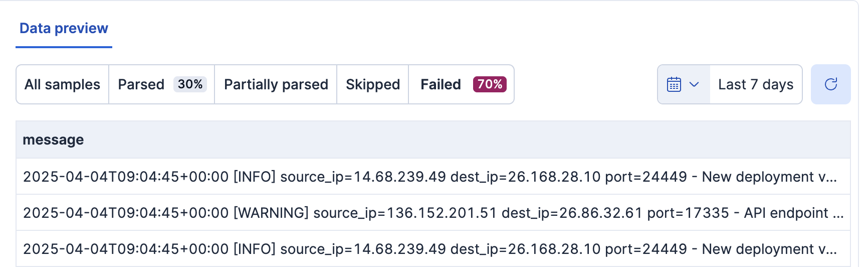This screenshot has width=868, height=267.
Task: Filter by Partially parsed samples
Action: tap(276, 84)
